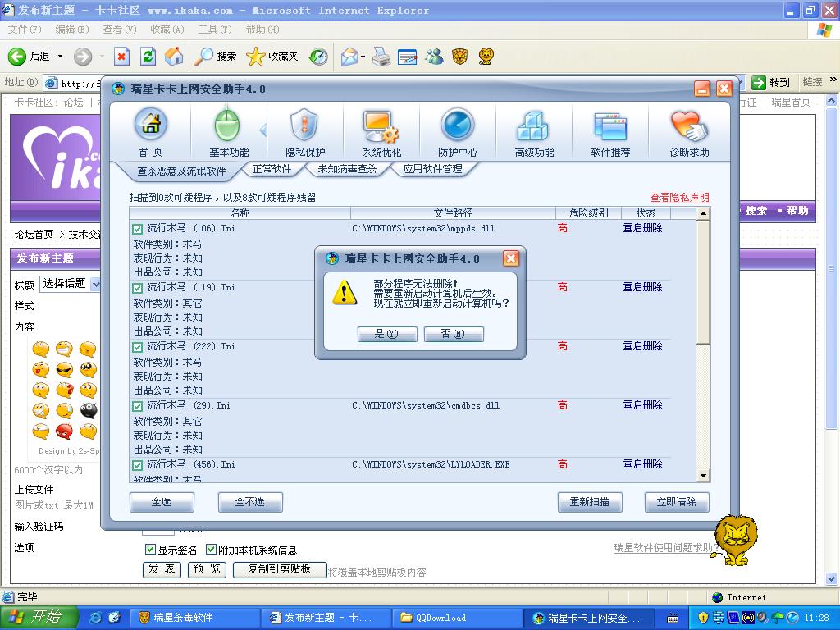Viewport: 840px width, 630px height.
Task: Insert the black bomb emoticon
Action: pyautogui.click(x=89, y=410)
